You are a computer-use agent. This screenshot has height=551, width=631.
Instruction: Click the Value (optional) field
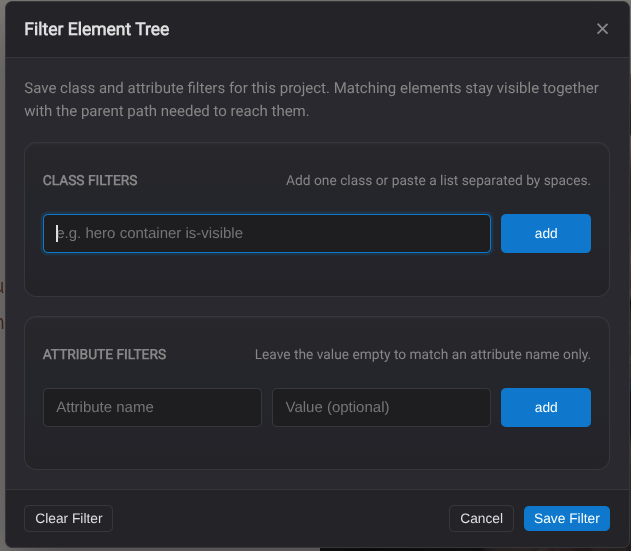point(381,407)
